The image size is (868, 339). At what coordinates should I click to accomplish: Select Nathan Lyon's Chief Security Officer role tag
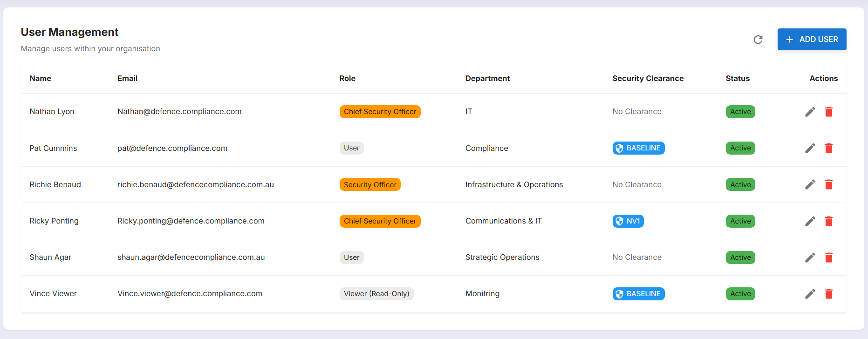tap(380, 112)
